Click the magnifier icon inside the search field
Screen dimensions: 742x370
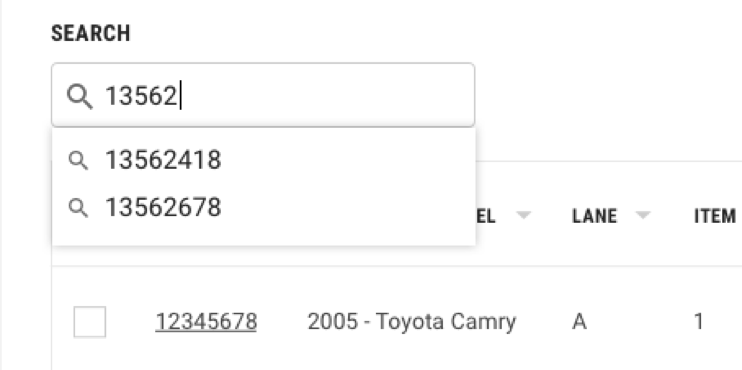tap(80, 97)
